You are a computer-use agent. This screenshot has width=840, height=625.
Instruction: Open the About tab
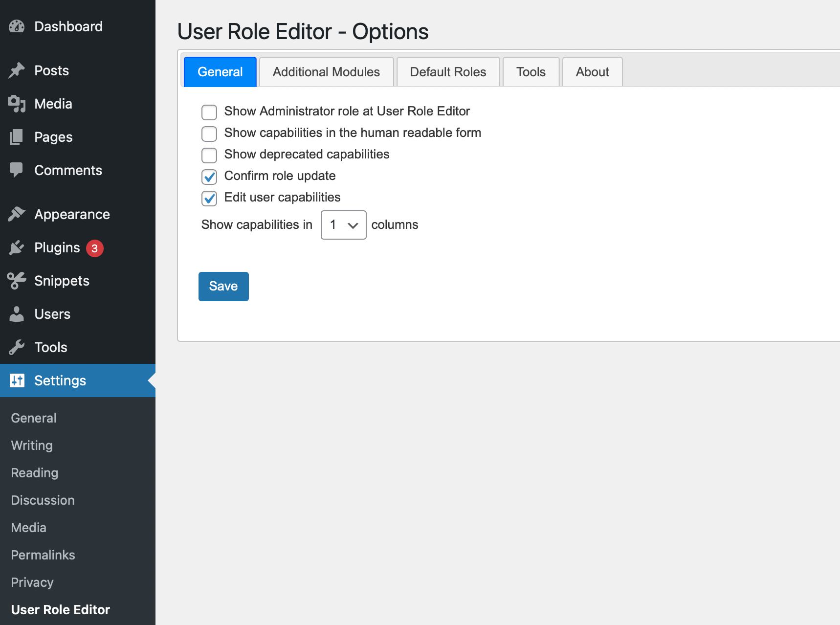point(592,72)
